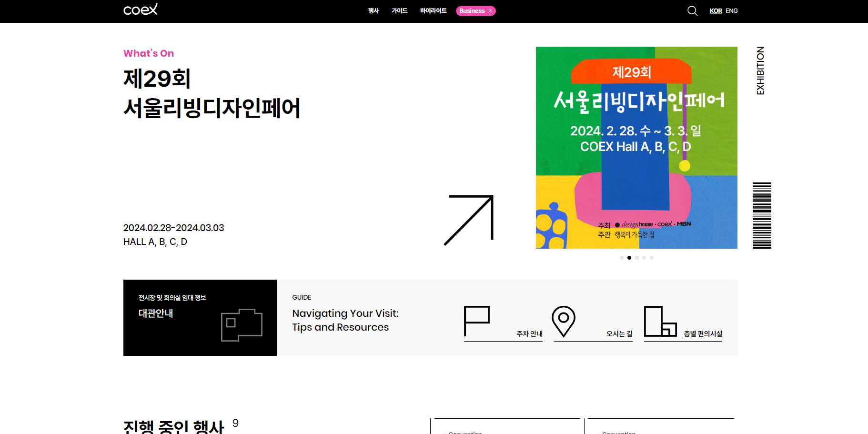Click the parking flag icon

(x=477, y=321)
